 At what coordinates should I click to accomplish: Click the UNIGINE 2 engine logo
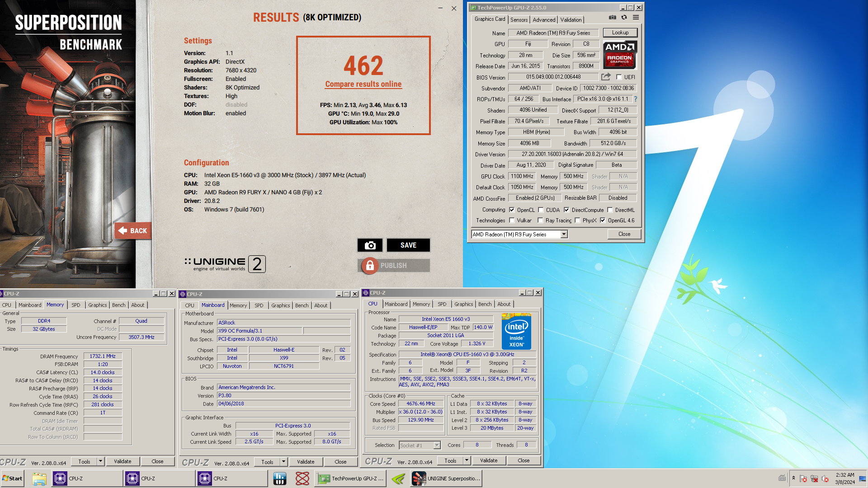click(225, 264)
